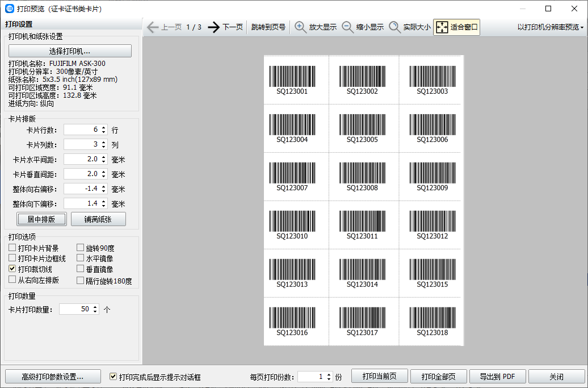The image size is (588, 388).
Task: Click 卡片行数 input field
Action: pyautogui.click(x=82, y=130)
